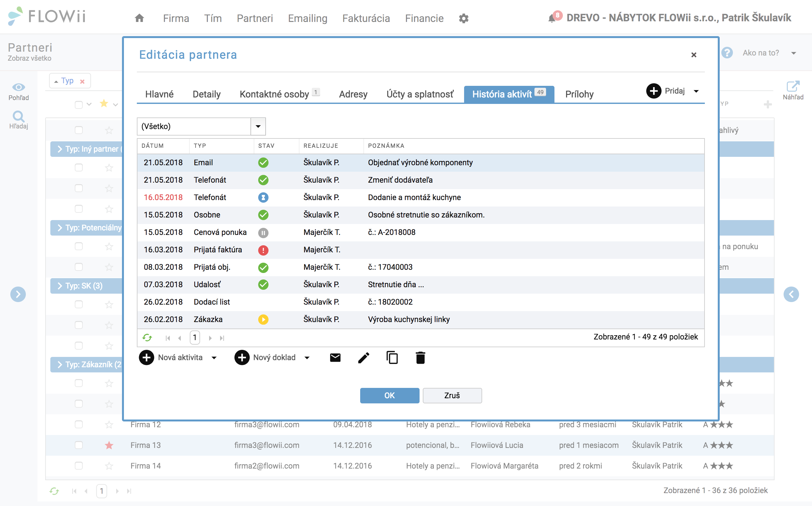The height and width of the screenshot is (506, 812).
Task: Cancel dialog with Zruš button
Action: 452,396
